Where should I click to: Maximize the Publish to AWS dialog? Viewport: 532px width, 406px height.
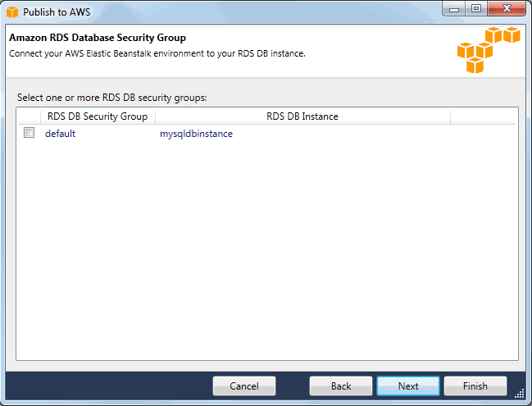tap(475, 10)
